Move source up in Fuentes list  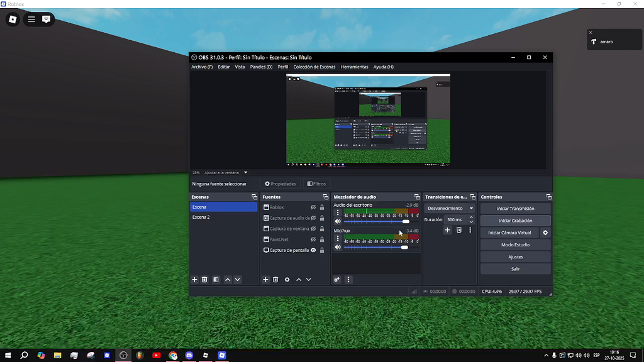[299, 280]
